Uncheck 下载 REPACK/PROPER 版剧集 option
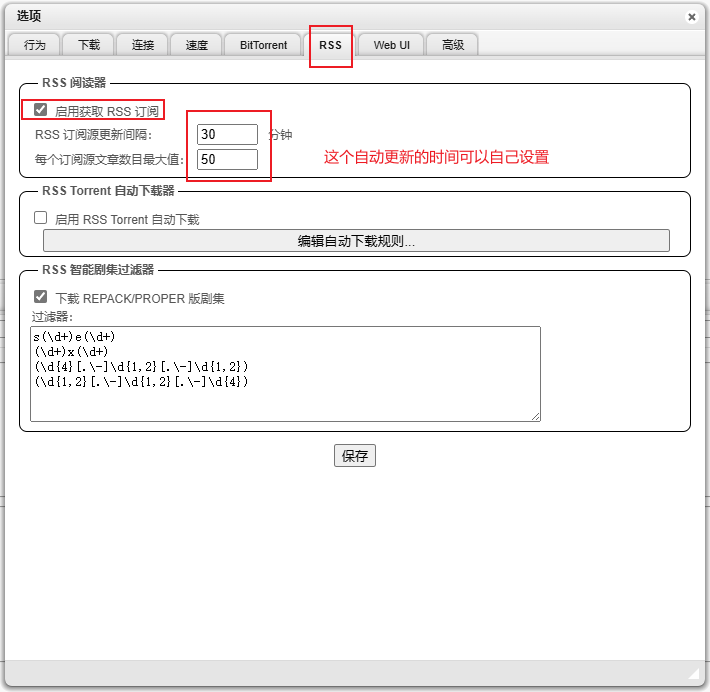 (x=41, y=297)
